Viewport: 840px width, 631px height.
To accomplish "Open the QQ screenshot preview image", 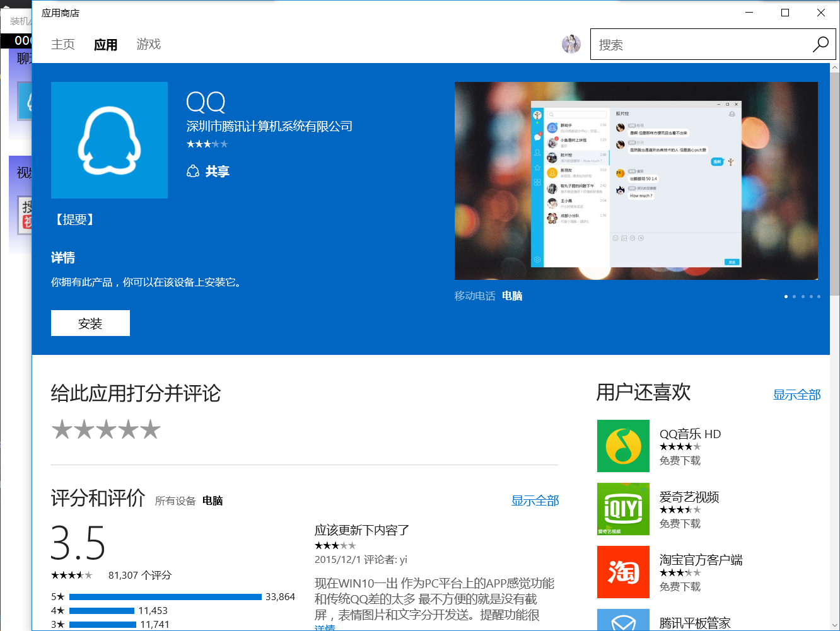I will click(x=636, y=181).
